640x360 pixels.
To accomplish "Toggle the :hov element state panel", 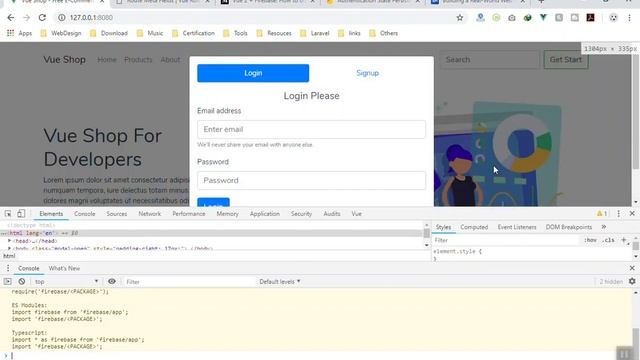I will tap(590, 240).
